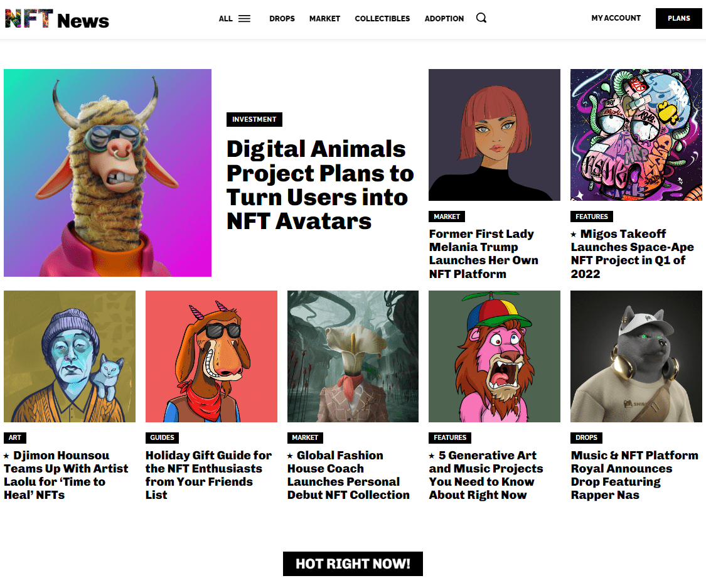This screenshot has height=588, width=706.
Task: Open Digital Animals Project headline article
Action: [x=320, y=184]
